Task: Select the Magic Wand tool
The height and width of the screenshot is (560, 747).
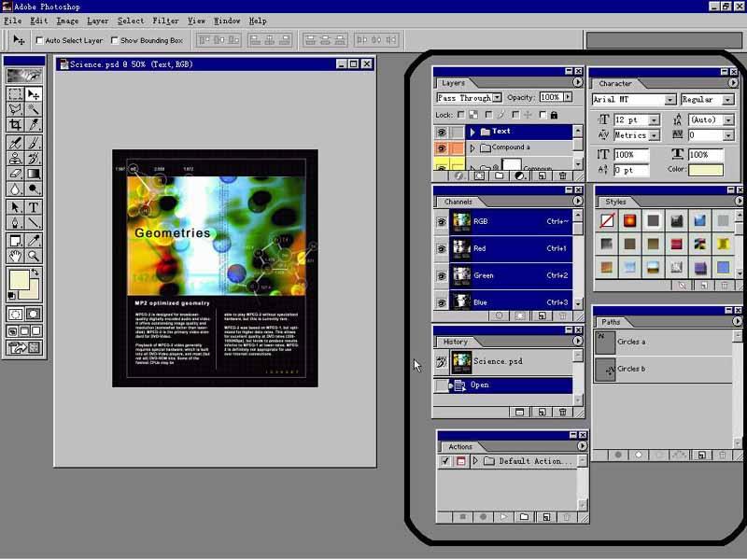Action: coord(34,109)
